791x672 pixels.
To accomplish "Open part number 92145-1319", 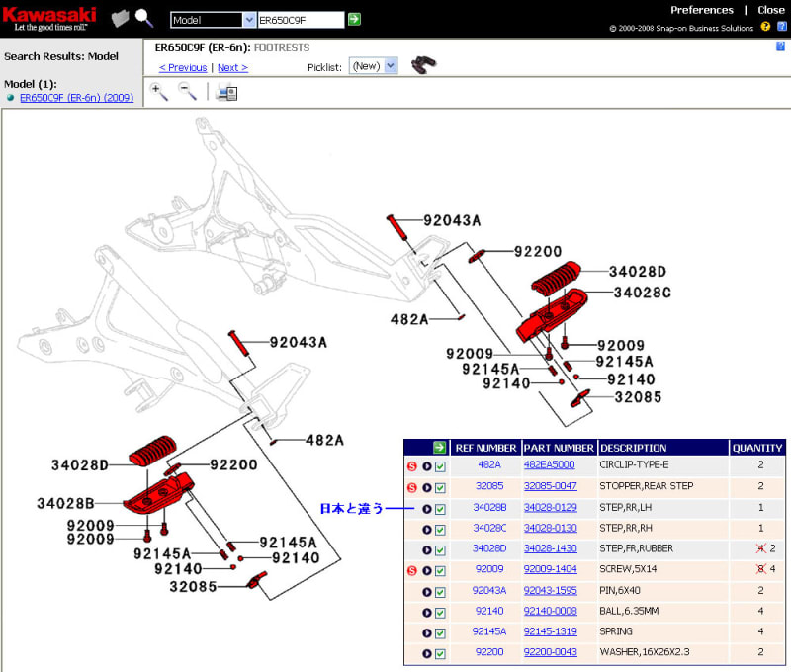I will pyautogui.click(x=551, y=631).
